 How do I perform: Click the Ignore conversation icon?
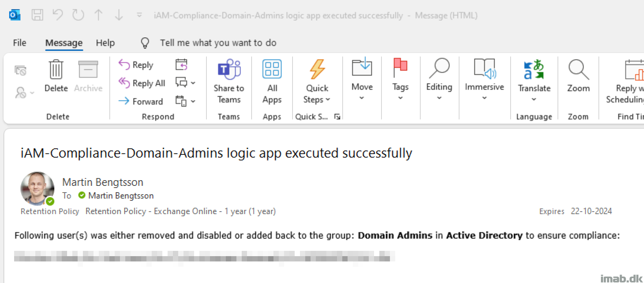point(20,71)
